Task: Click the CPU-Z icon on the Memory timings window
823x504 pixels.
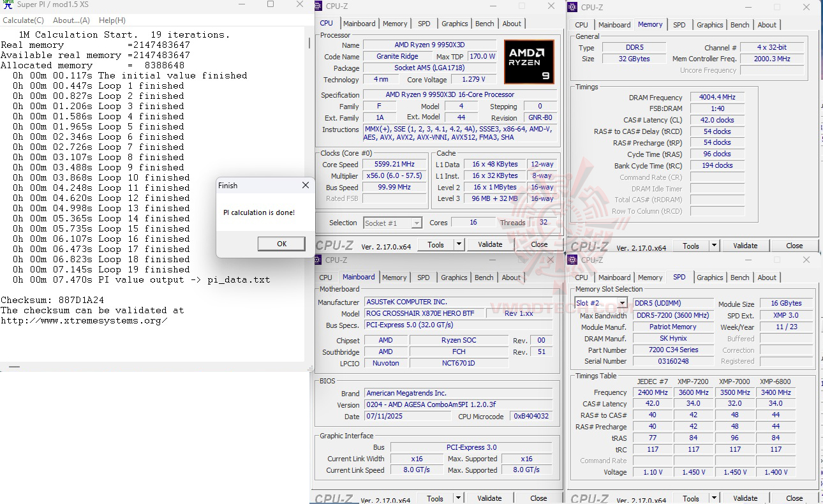Action: 572,7
